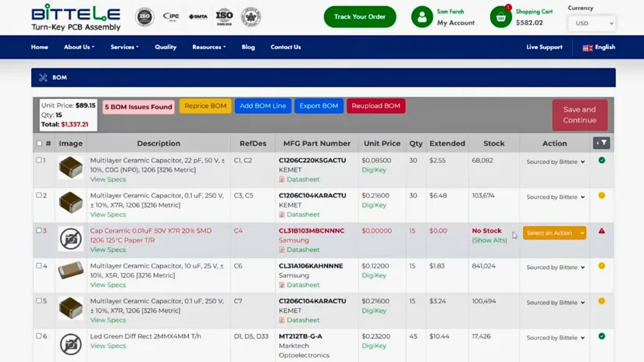Image resolution: width=644 pixels, height=362 pixels.
Task: Open the table filter icon button
Action: (x=601, y=143)
